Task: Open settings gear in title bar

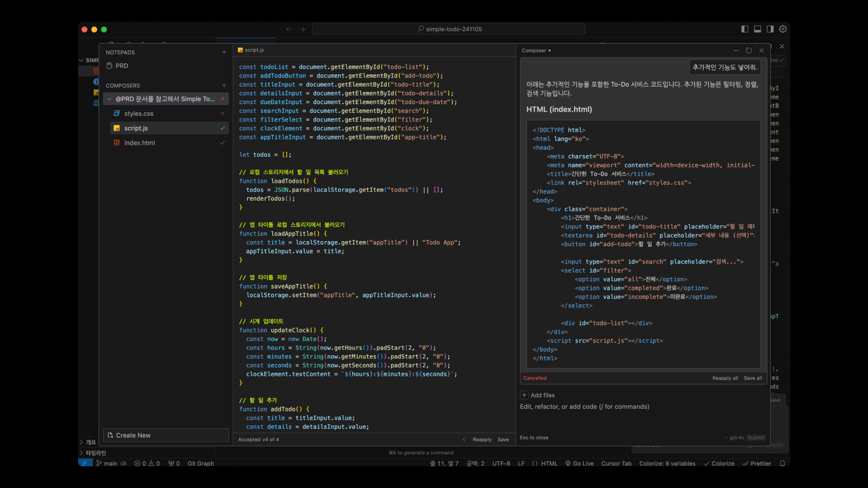Action: (783, 29)
